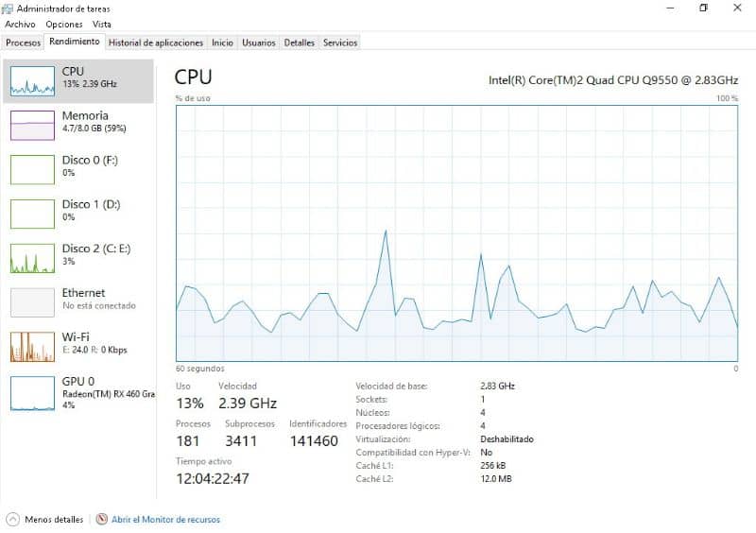Open the Disco 0 (F:) graph
Screen dimensions: 756x533
[32, 169]
